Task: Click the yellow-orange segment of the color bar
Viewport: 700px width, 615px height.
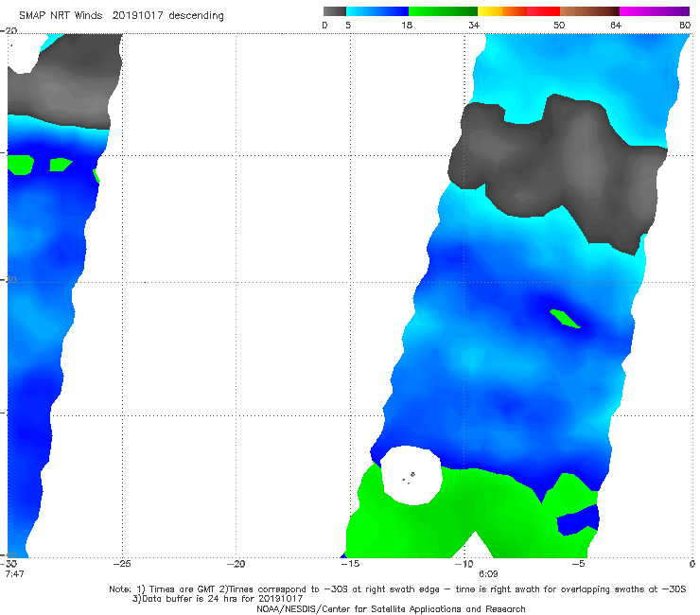Action: (x=502, y=11)
